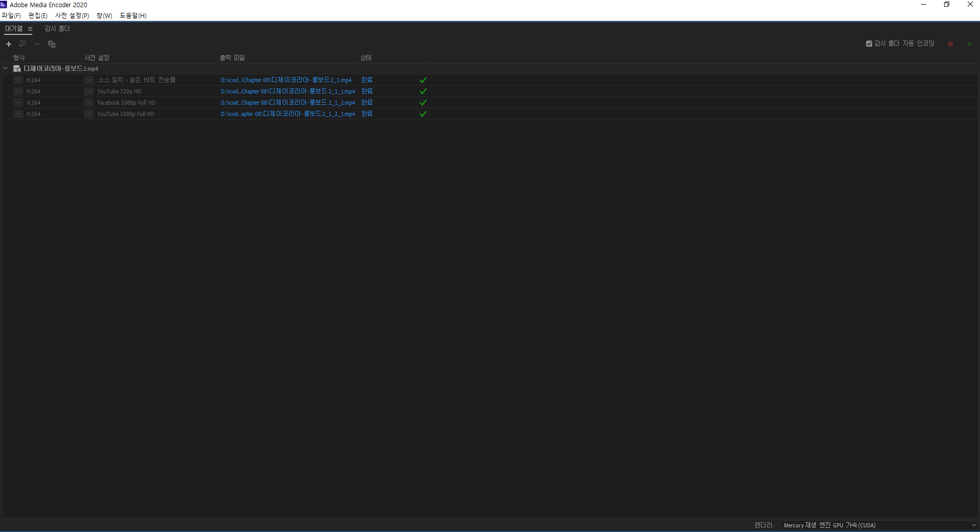
Task: Select the 디제이코리아-롱보드2.mp4 source row
Action: pos(490,69)
